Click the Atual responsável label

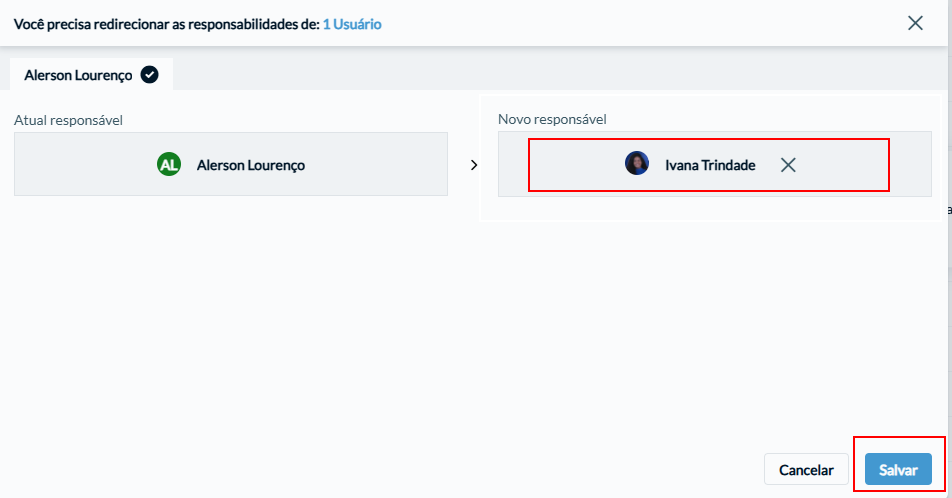pos(68,120)
